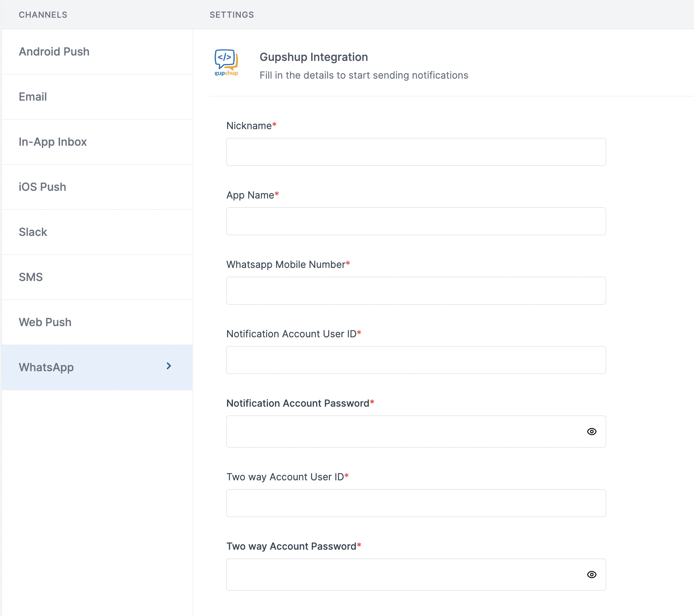Focus the Two way Account User ID field
The height and width of the screenshot is (616, 694).
click(x=416, y=503)
